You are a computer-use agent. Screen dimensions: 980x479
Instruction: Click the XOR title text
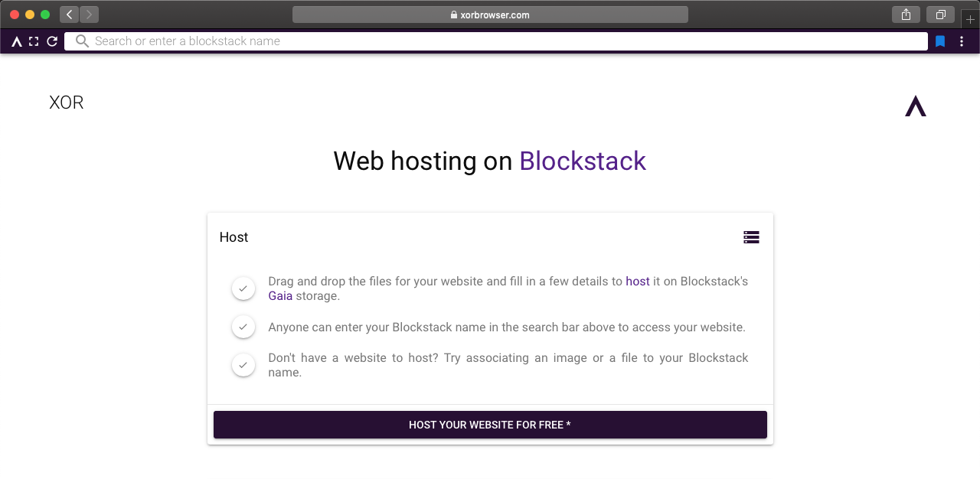(67, 103)
